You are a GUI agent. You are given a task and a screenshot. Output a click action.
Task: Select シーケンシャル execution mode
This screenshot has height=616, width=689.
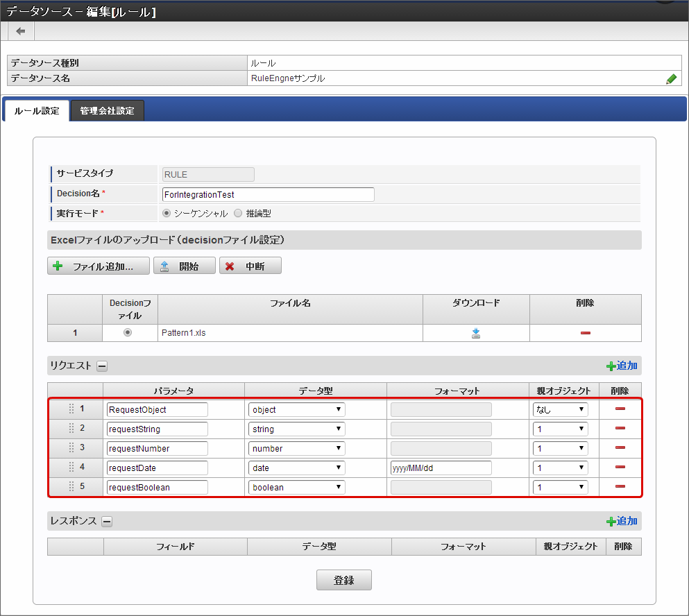click(167, 214)
